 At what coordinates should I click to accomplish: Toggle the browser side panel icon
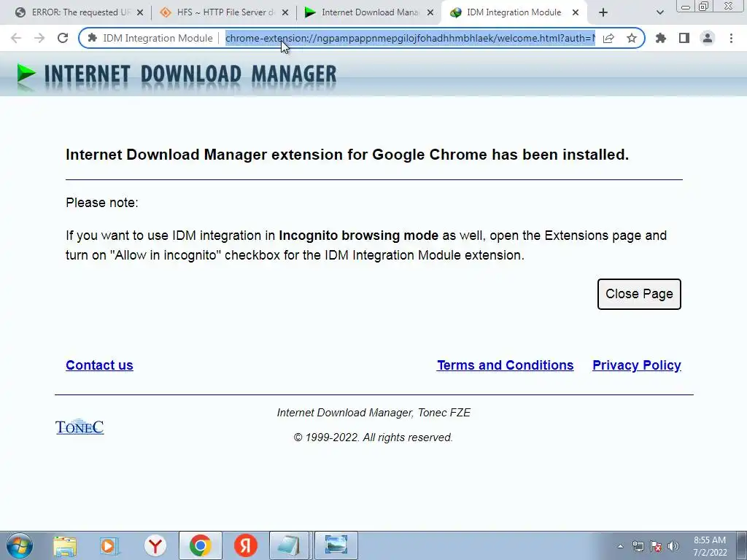coord(684,38)
